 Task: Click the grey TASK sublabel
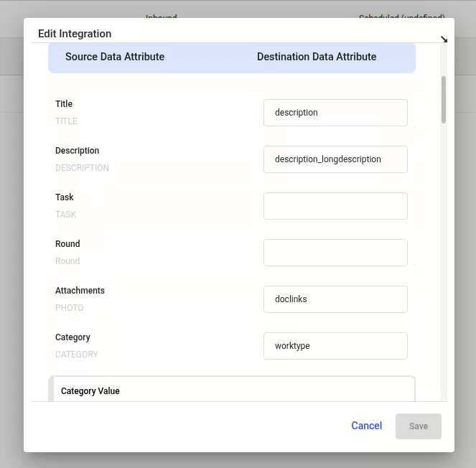tap(65, 215)
